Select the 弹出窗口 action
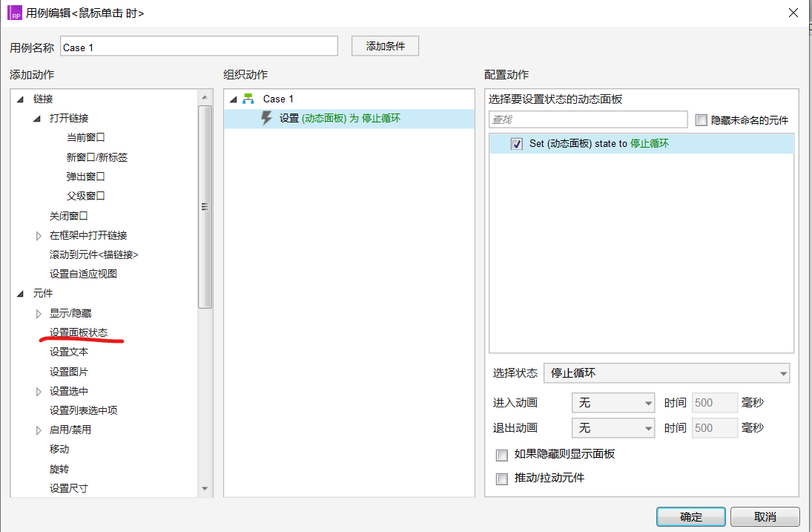The image size is (812, 532). tap(85, 177)
